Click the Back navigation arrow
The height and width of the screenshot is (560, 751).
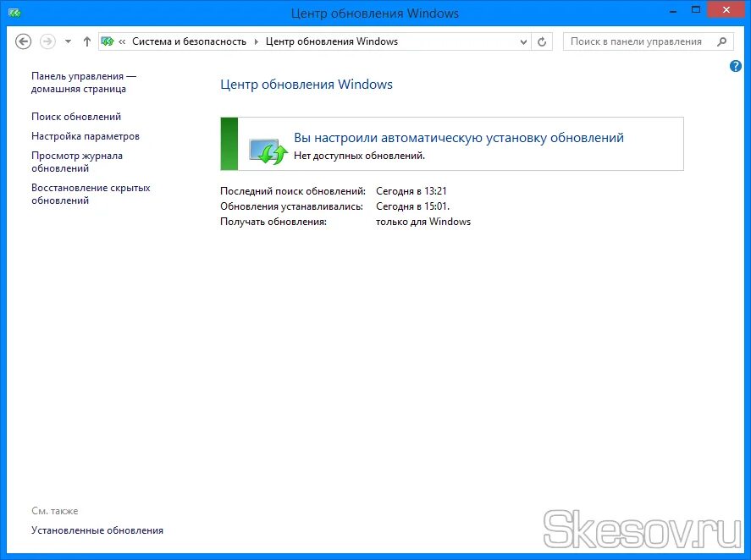click(x=23, y=41)
